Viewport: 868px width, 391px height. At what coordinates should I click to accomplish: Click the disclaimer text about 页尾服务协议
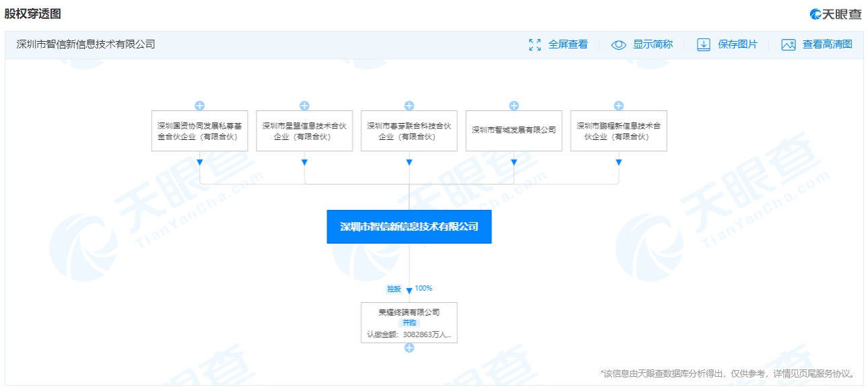point(728,374)
